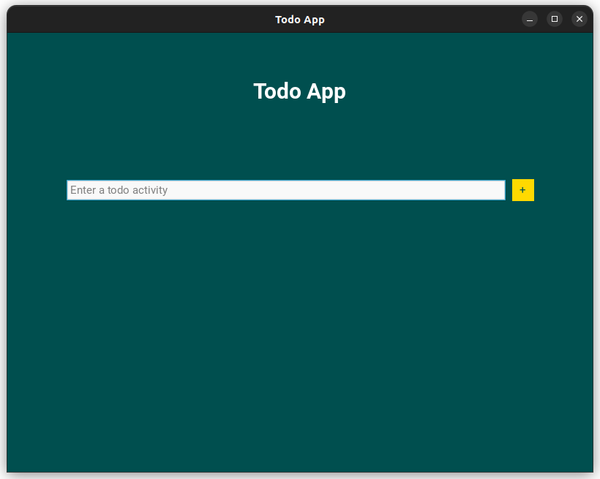Click the yellow plus add-todo button
The width and height of the screenshot is (600, 479).
click(x=523, y=190)
